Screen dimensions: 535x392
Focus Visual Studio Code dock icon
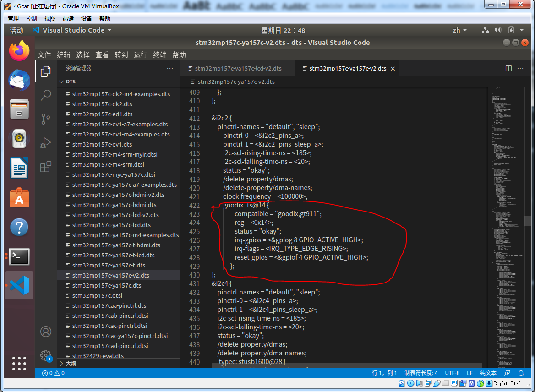click(x=19, y=286)
